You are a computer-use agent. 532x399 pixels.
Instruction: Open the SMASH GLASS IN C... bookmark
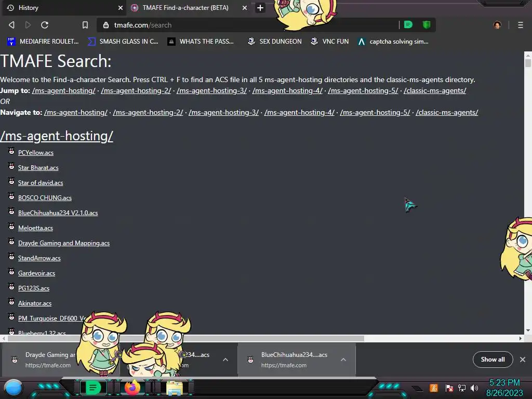[x=123, y=42]
